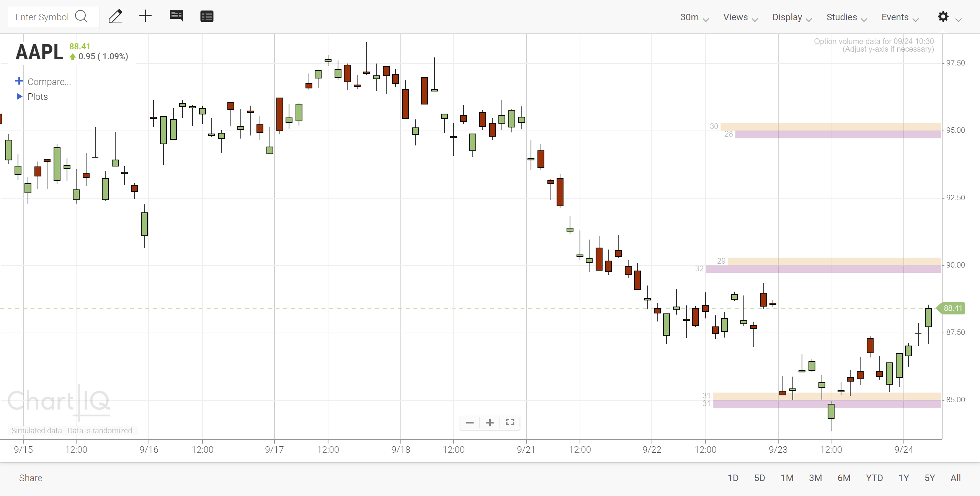This screenshot has width=980, height=496.
Task: Select the 5D range
Action: [759, 478]
